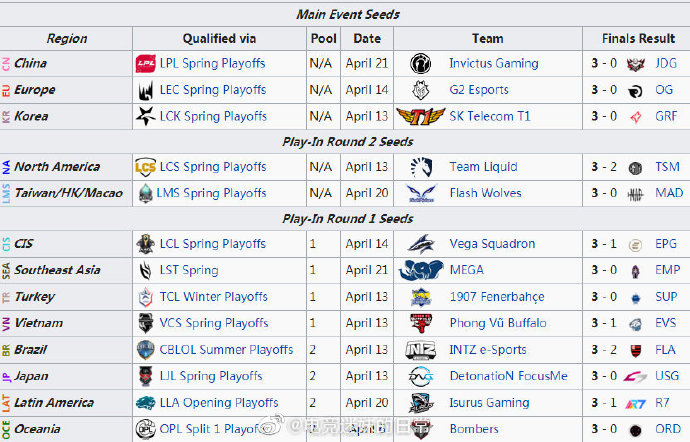Viewport: 690px width, 442px height.
Task: Click the Team Liquid horse logo
Action: pos(422,167)
